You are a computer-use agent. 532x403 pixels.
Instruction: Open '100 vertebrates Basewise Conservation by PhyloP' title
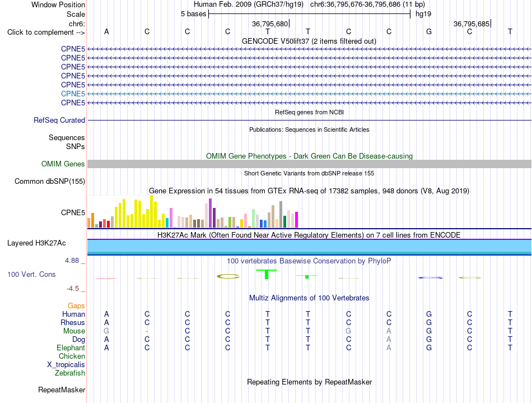point(309,261)
